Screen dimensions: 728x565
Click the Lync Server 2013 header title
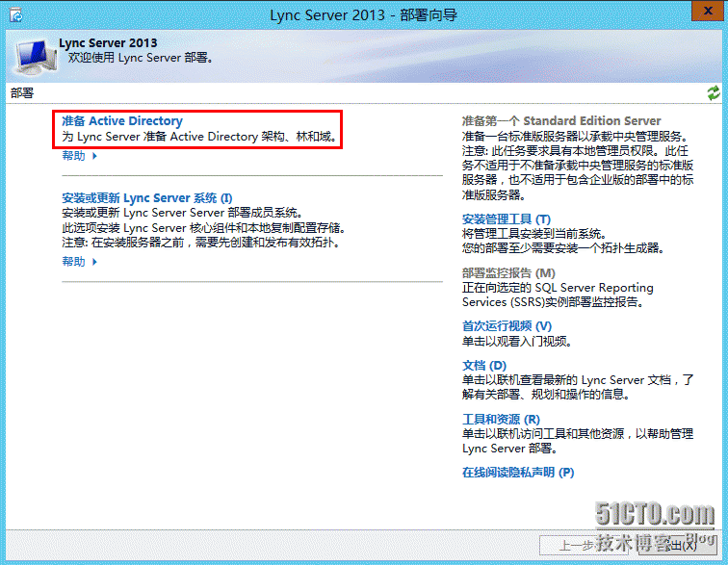(108, 42)
